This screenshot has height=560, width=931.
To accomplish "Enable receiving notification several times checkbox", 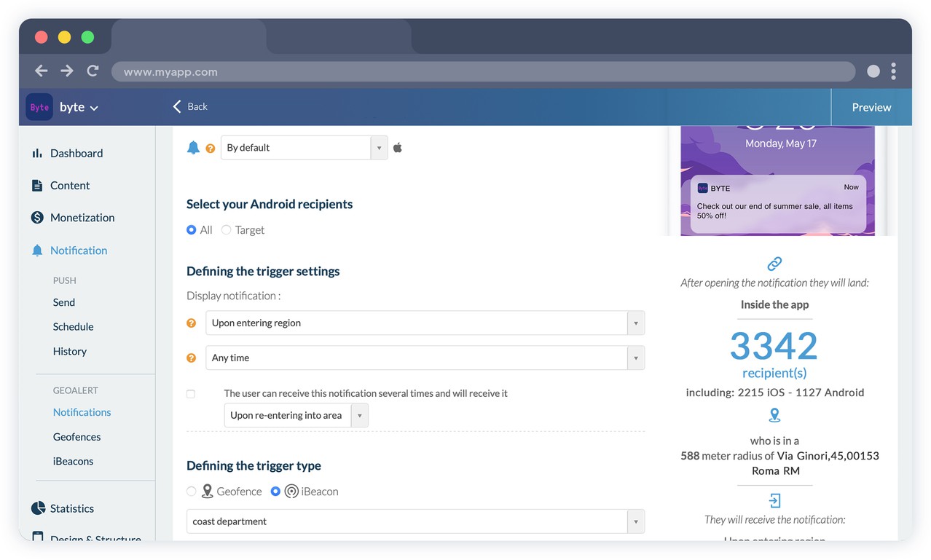I will [x=191, y=394].
